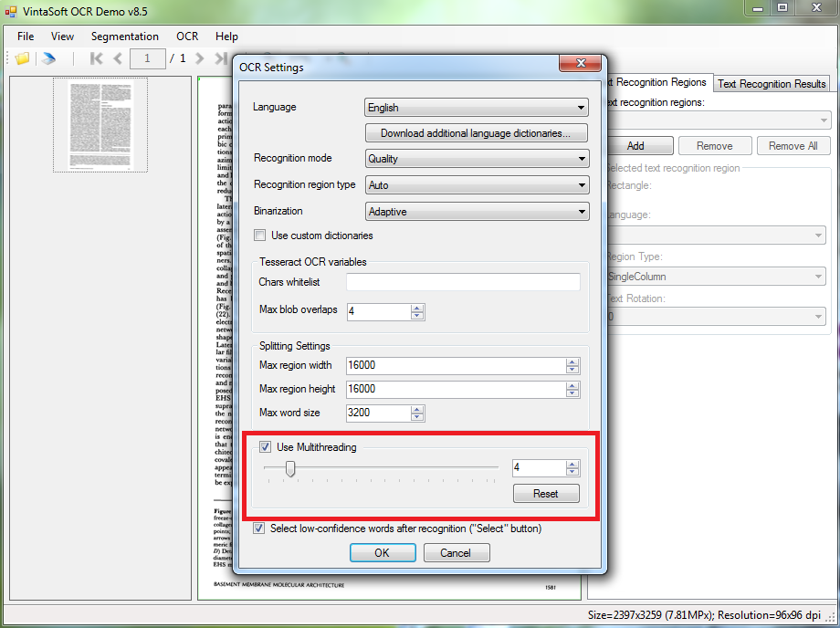Increase Max region width with up arrow

point(572,361)
